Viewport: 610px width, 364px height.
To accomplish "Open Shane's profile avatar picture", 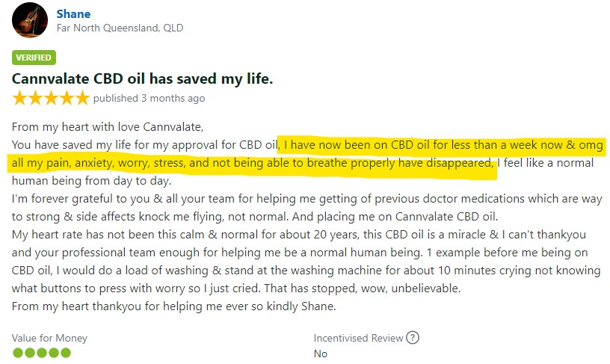I will (30, 20).
